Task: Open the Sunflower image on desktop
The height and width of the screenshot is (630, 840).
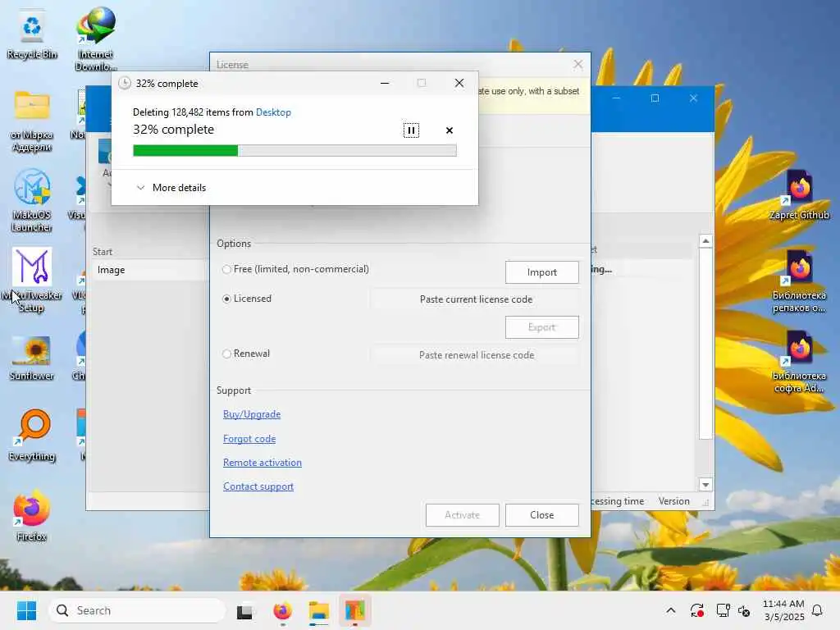Action: click(x=32, y=358)
